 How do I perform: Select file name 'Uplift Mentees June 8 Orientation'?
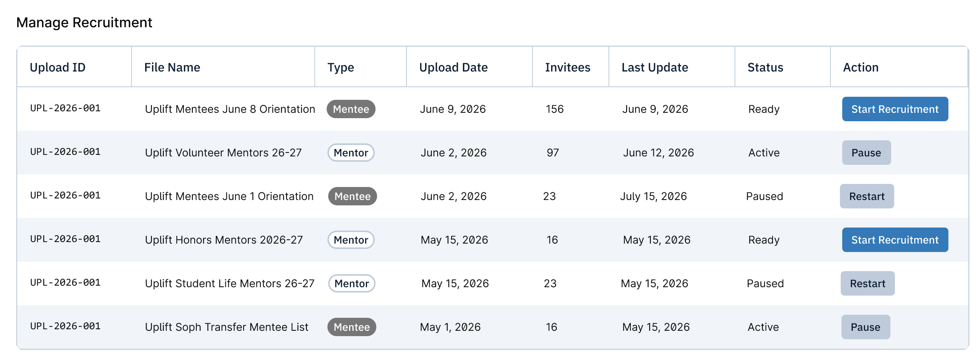point(230,109)
